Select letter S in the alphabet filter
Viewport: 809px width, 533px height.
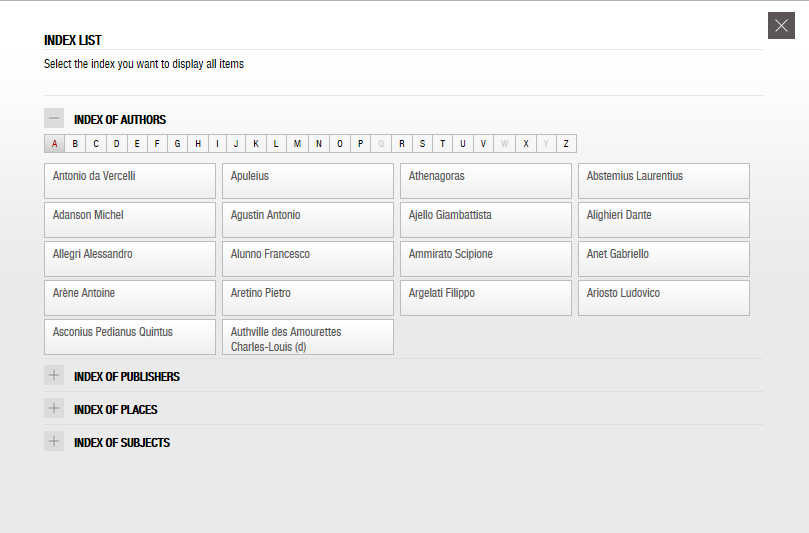[423, 143]
